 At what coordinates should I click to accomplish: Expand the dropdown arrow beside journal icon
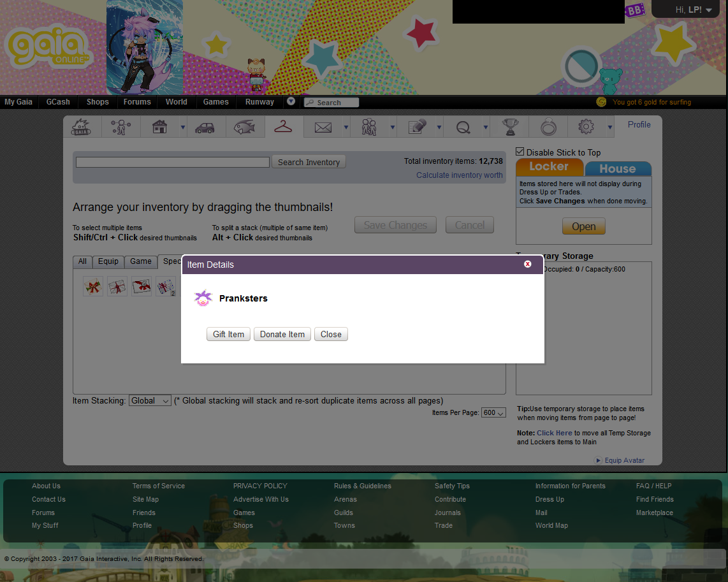coord(439,127)
